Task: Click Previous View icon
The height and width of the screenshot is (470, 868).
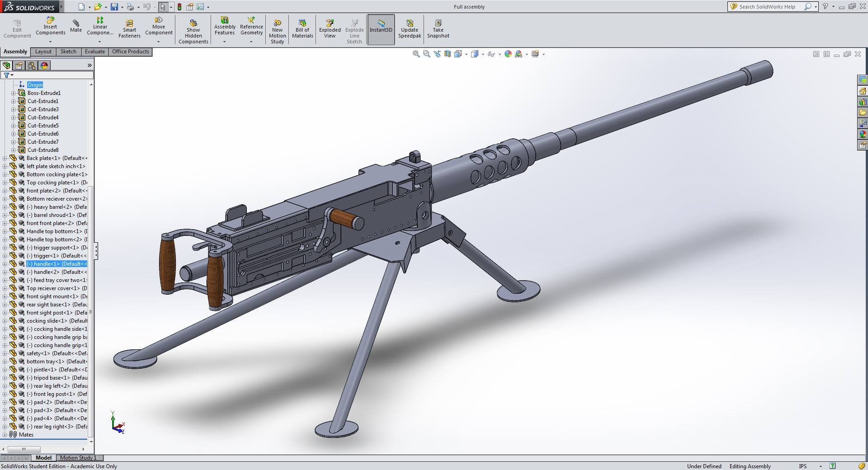Action: 437,54
